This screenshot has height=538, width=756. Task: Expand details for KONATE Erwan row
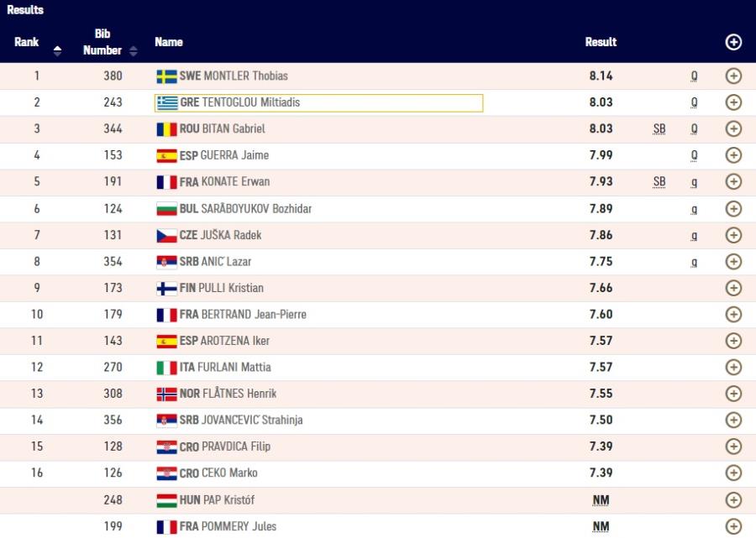coord(733,182)
